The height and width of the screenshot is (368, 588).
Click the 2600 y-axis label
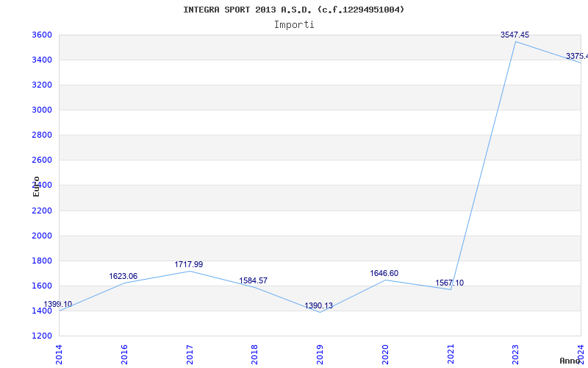(x=42, y=160)
